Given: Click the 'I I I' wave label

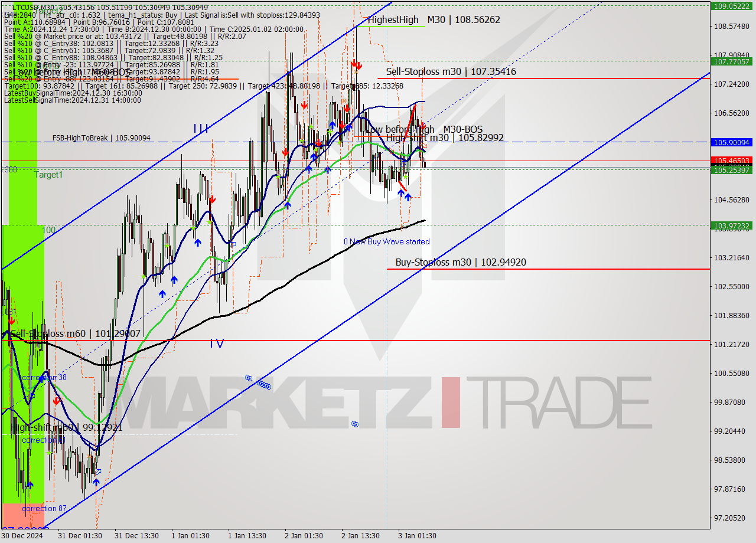Looking at the screenshot, I should (201, 128).
